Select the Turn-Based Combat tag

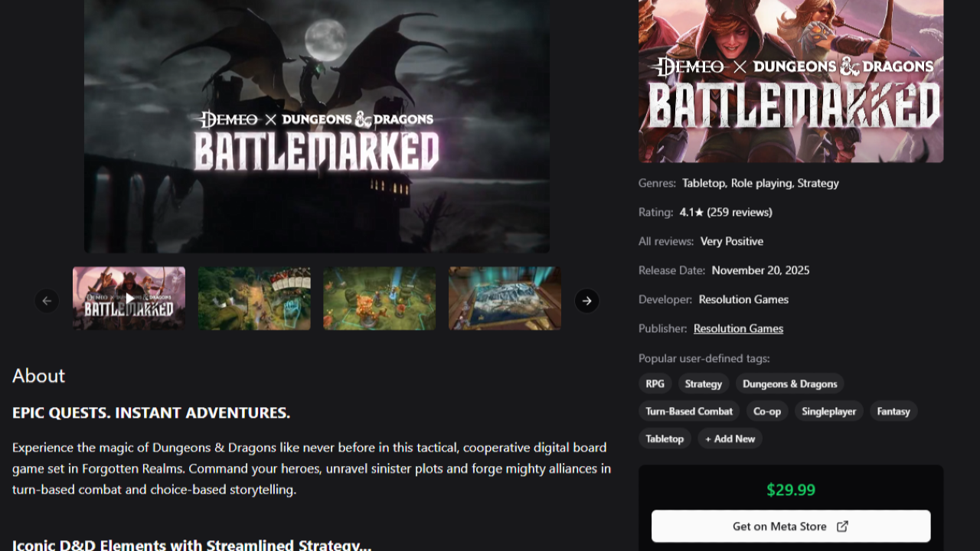click(688, 411)
